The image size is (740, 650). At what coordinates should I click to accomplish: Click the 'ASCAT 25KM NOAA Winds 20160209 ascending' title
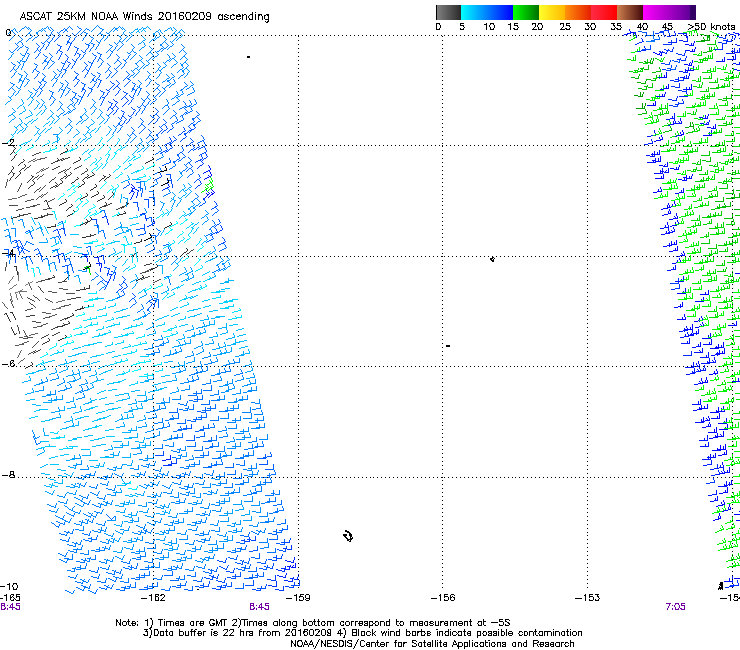[144, 17]
